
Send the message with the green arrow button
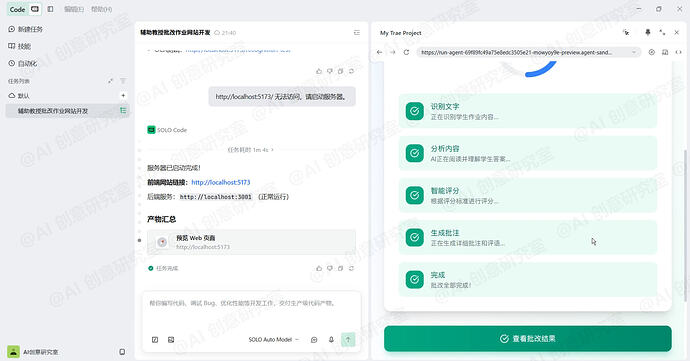point(348,339)
